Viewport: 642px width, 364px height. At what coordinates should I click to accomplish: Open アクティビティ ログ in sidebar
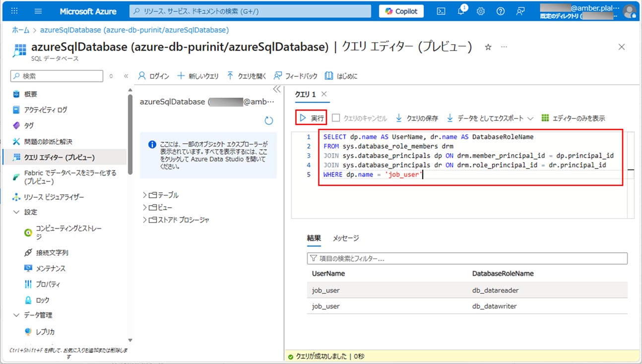[x=45, y=110]
